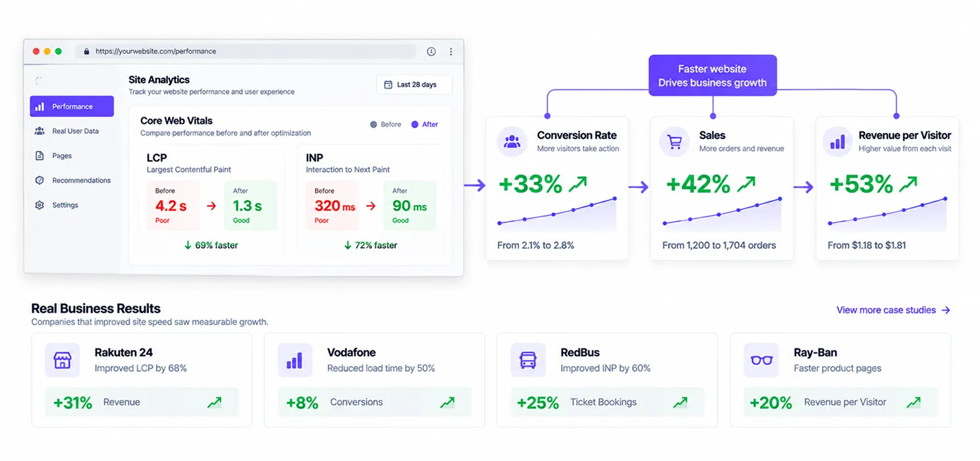980x461 pixels.
Task: Go to Pages in sidebar
Action: (x=53, y=156)
